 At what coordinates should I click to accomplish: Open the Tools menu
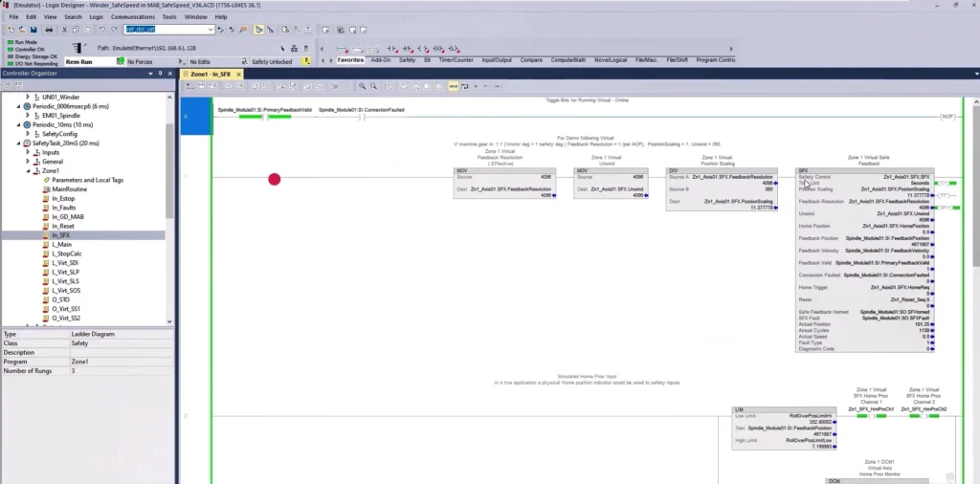click(169, 17)
